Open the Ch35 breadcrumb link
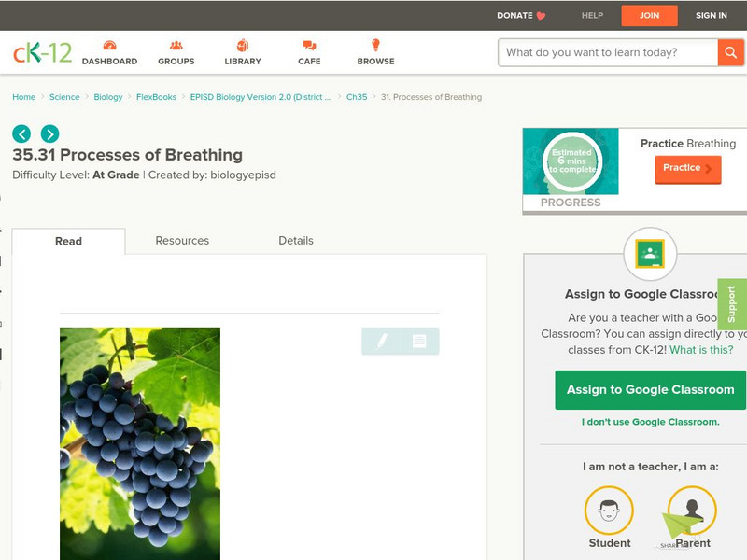Viewport: 747px width, 560px height. coord(357,97)
